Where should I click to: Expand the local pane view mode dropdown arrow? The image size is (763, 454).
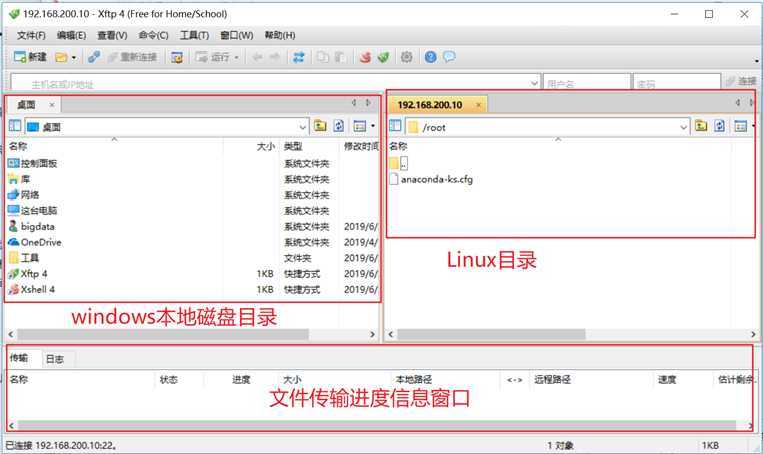(373, 126)
